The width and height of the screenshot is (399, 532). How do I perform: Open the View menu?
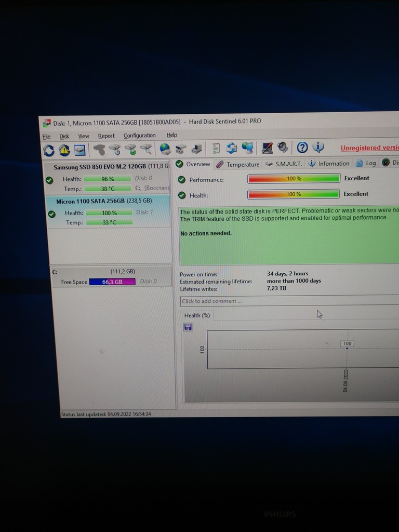click(x=84, y=136)
